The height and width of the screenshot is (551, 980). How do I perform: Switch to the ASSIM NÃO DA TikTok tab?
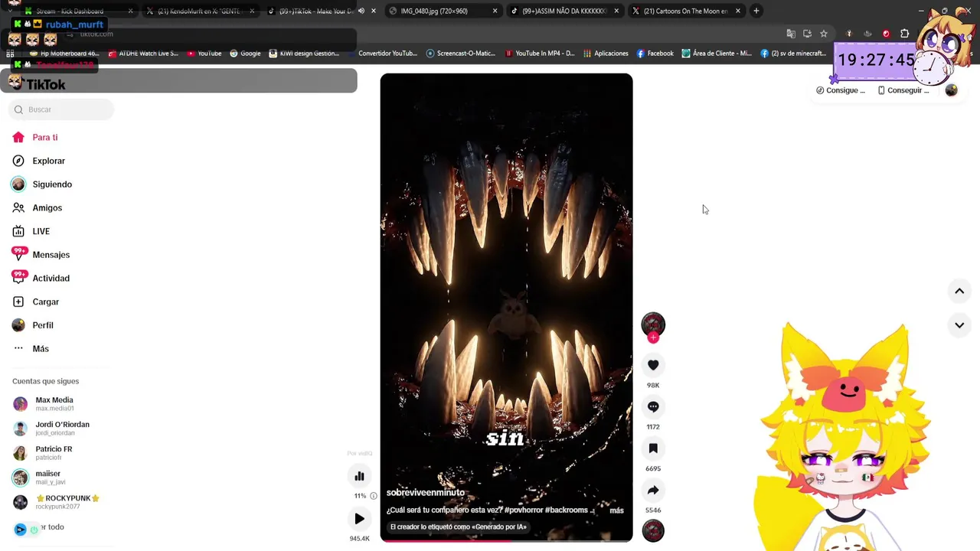point(563,11)
